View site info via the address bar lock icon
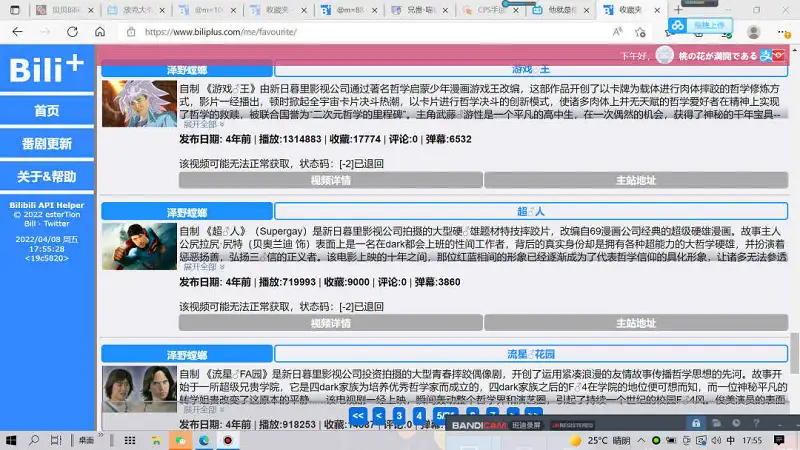800x450 pixels. (131, 32)
